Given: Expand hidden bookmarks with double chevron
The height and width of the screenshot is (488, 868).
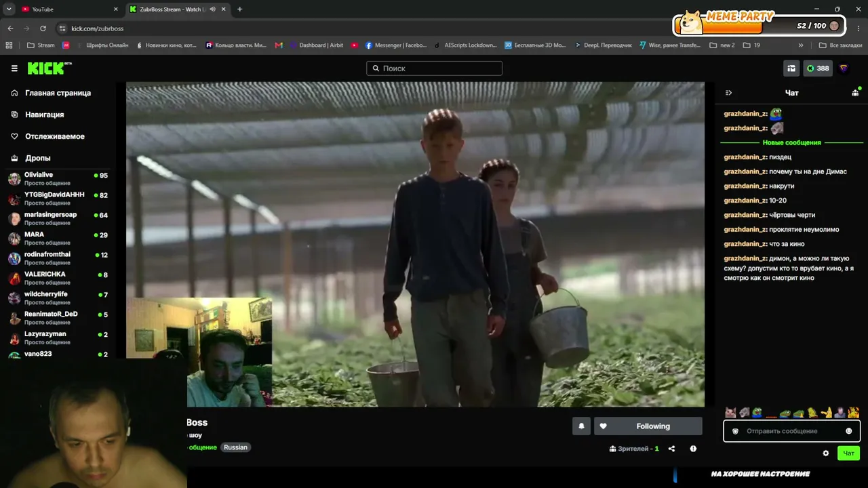Looking at the screenshot, I should coord(801,45).
